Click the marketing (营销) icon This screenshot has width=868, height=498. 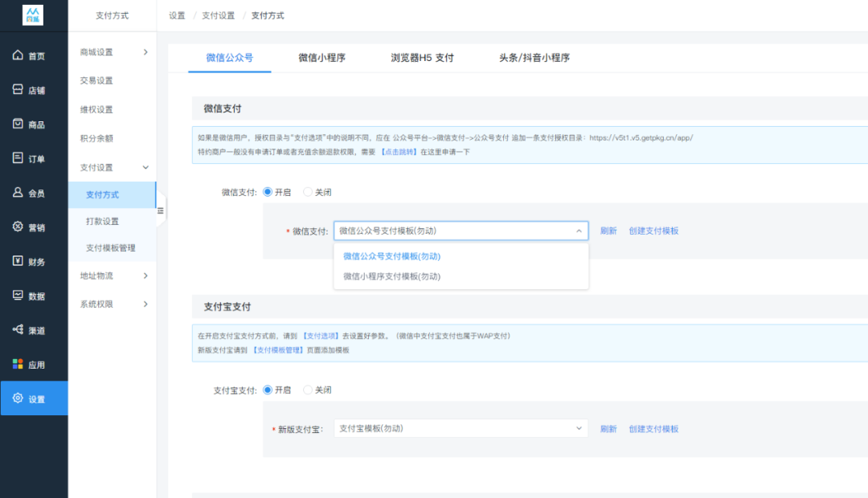tap(18, 227)
